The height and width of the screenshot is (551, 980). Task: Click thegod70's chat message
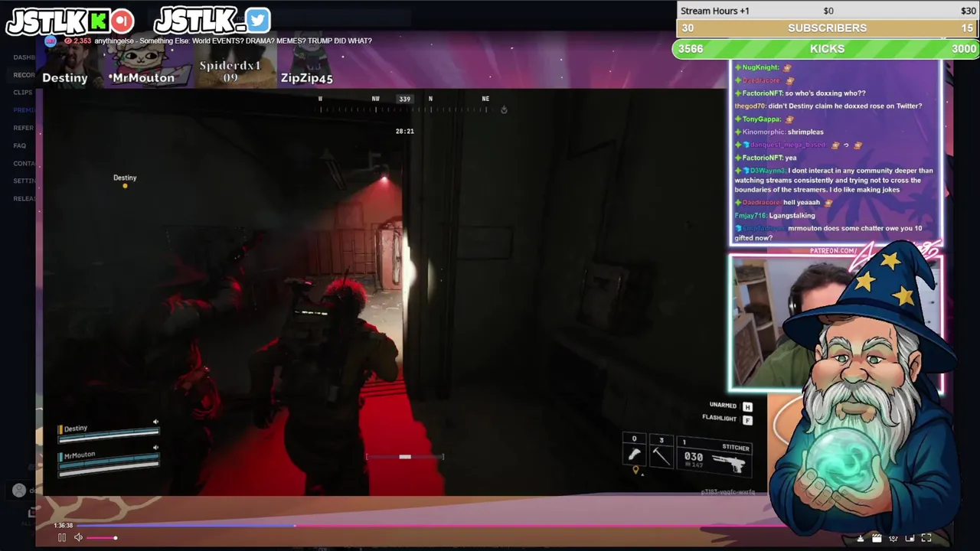[x=828, y=106]
